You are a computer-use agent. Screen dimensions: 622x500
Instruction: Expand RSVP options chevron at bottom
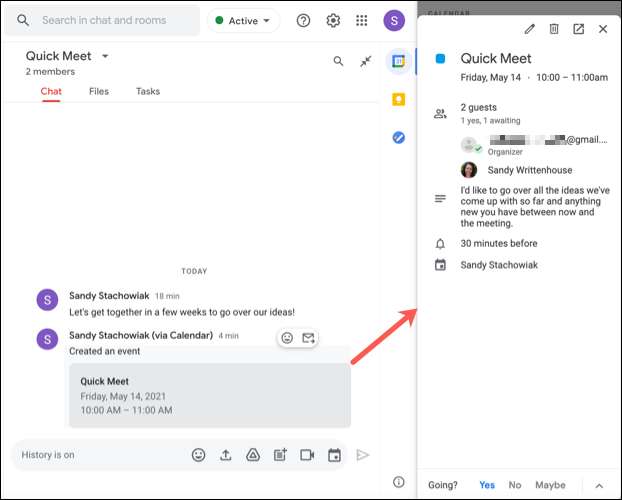coord(599,485)
